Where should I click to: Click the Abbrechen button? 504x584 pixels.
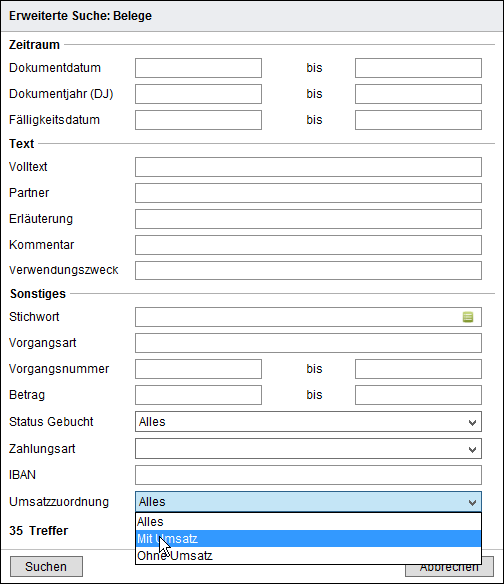(x=449, y=566)
